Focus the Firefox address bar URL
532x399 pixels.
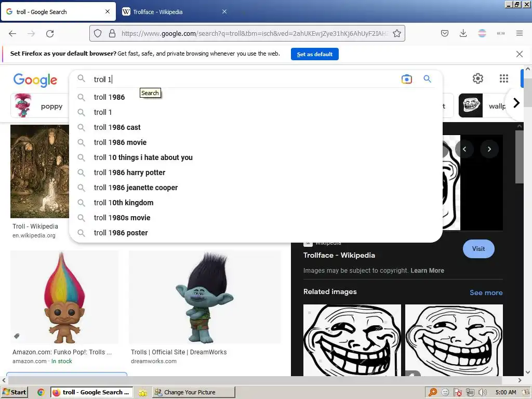click(x=255, y=33)
